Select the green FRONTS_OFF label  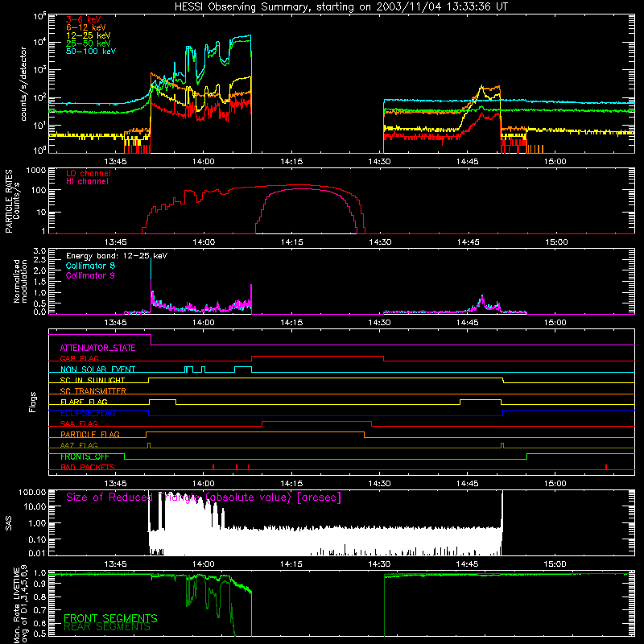click(85, 456)
